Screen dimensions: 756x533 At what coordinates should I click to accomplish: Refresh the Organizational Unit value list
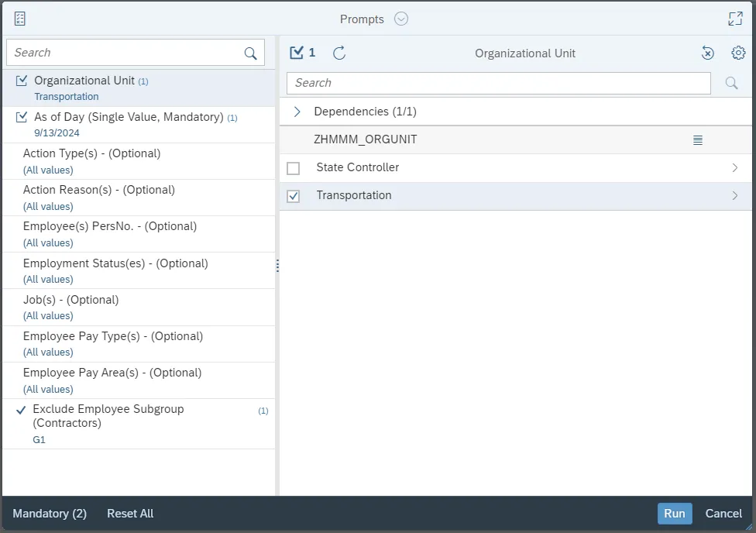tap(339, 53)
